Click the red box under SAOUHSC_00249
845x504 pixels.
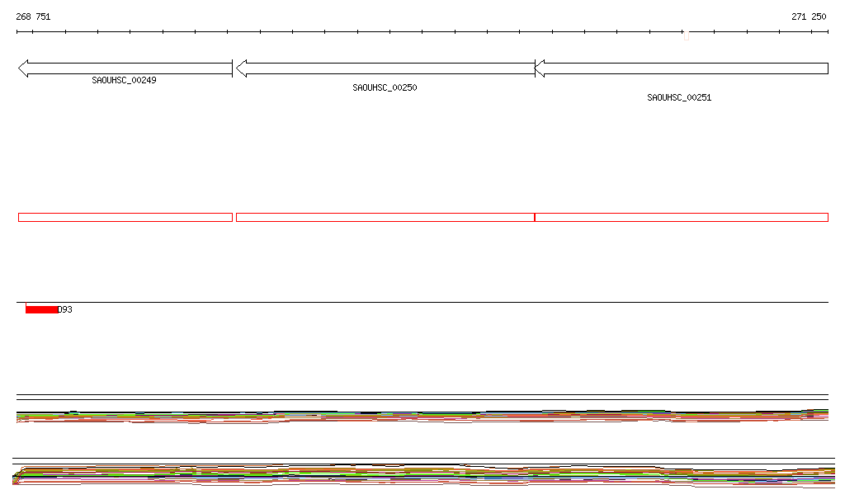[x=125, y=218]
